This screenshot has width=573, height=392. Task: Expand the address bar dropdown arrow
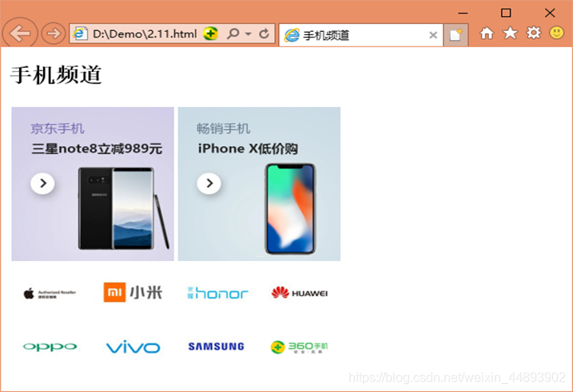248,34
